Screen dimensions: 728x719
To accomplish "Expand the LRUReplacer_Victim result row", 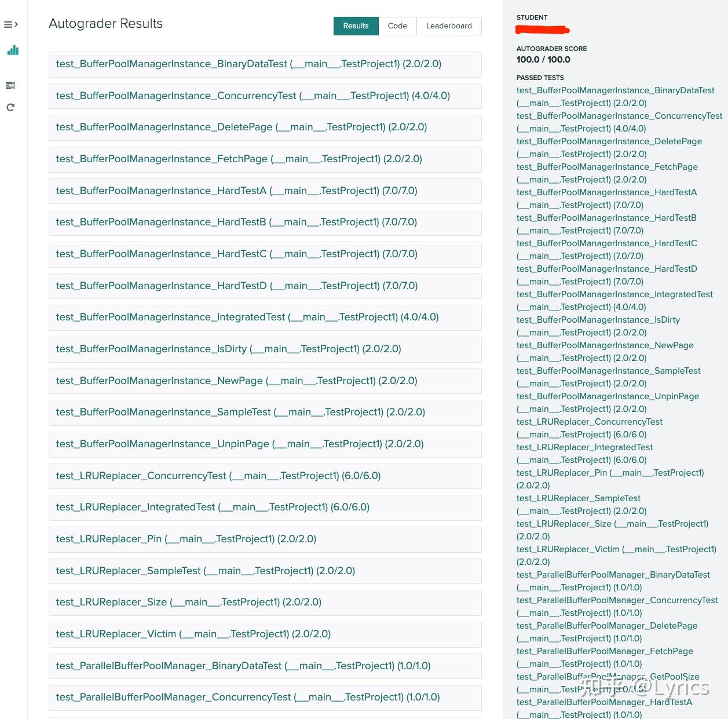I will click(x=265, y=634).
